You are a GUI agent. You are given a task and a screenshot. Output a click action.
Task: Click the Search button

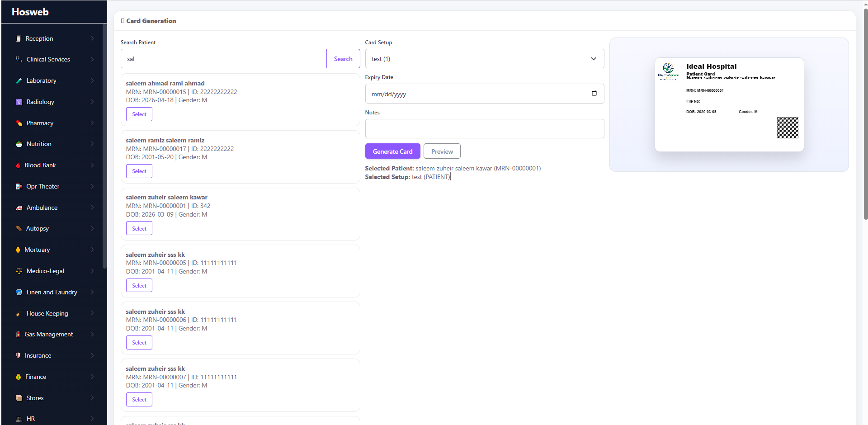click(343, 59)
